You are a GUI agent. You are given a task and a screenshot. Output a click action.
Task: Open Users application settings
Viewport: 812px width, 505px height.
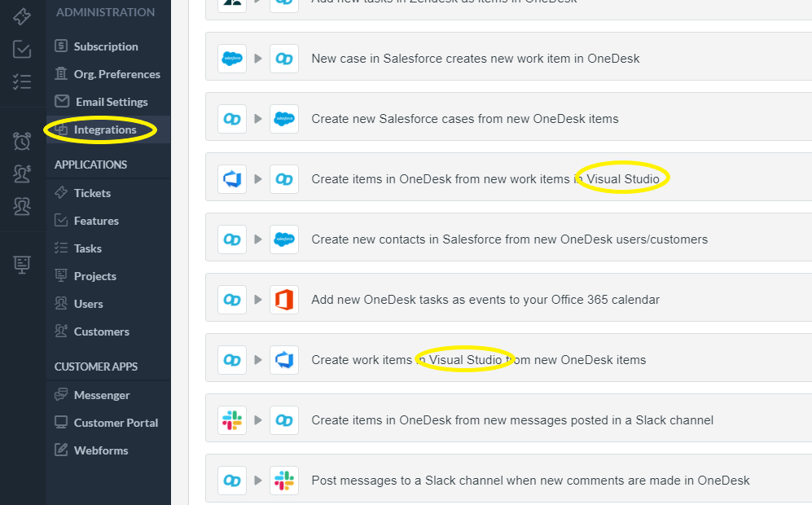[88, 304]
